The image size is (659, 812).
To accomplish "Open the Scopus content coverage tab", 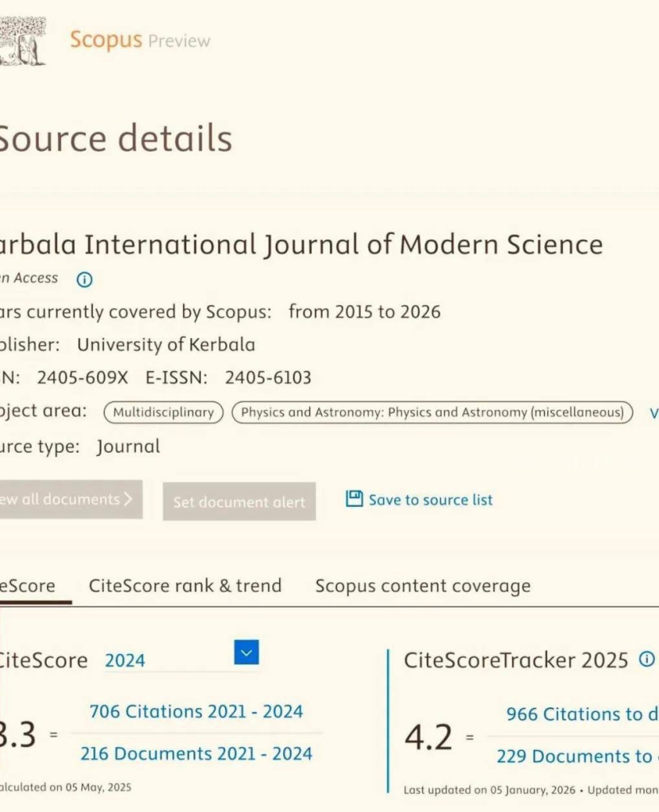I will pos(423,586).
